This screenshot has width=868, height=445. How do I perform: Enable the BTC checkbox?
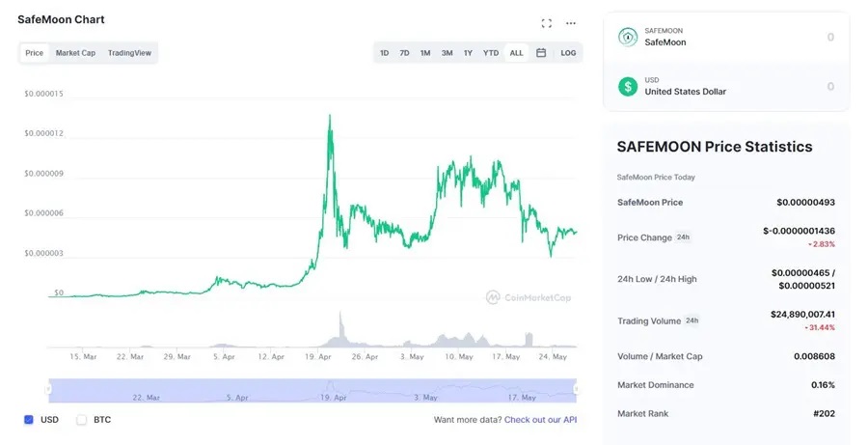[82, 420]
